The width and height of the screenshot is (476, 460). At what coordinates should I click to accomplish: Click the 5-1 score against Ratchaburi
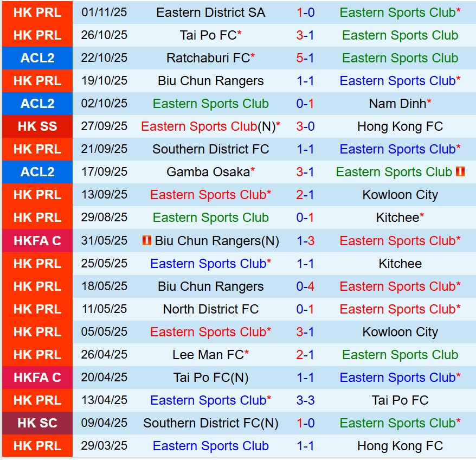click(305, 58)
